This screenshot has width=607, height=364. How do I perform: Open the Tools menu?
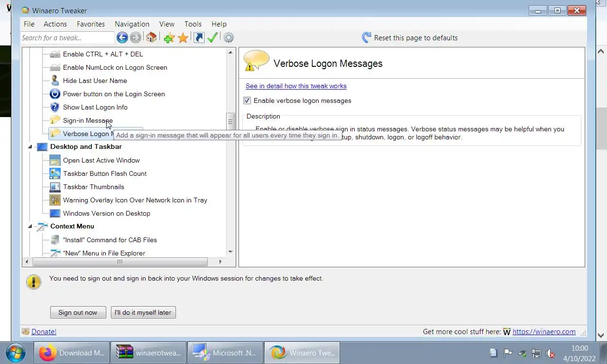point(193,24)
